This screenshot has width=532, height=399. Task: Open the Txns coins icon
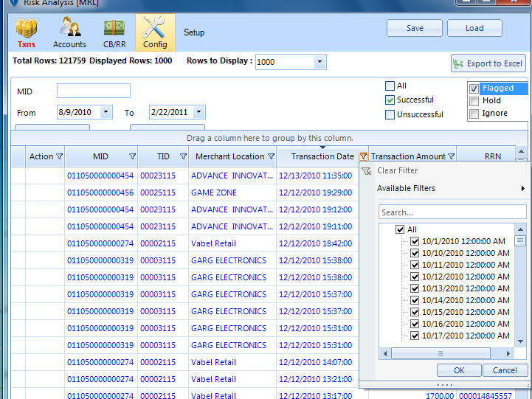tap(27, 29)
